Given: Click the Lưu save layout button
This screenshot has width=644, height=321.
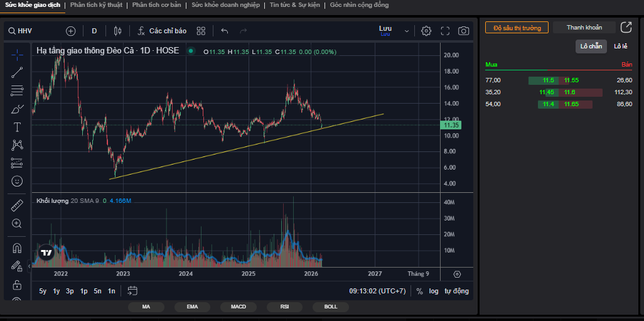Looking at the screenshot, I should point(385,30).
